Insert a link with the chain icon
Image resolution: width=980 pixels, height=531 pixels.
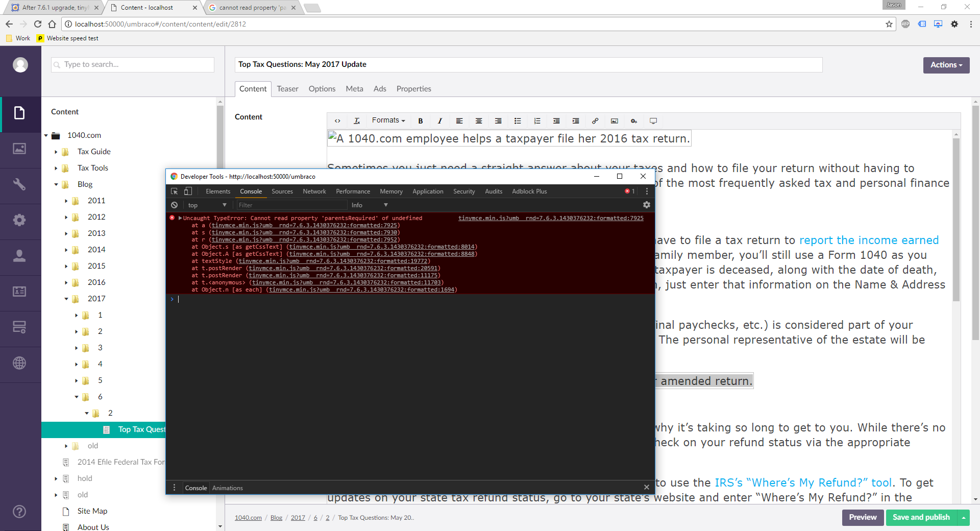point(595,121)
